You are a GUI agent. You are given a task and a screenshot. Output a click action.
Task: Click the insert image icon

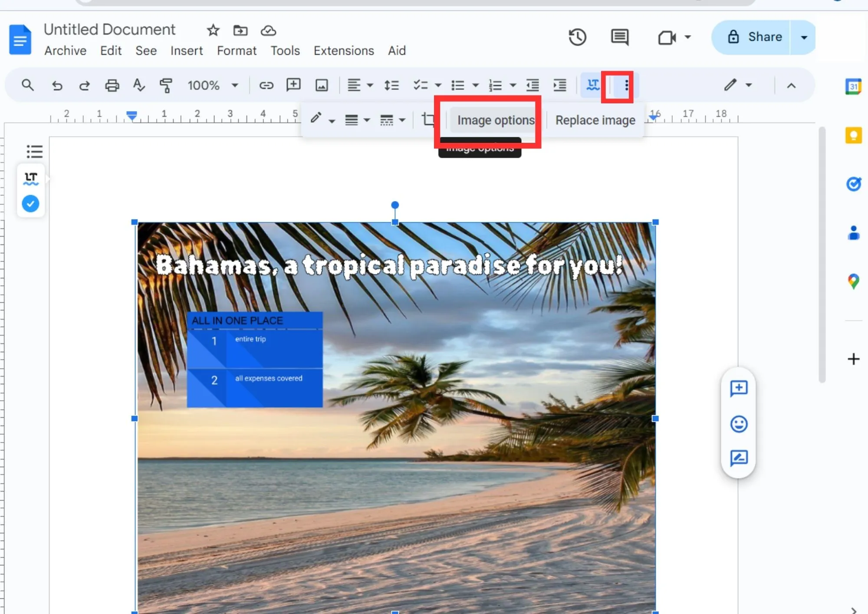pos(322,85)
